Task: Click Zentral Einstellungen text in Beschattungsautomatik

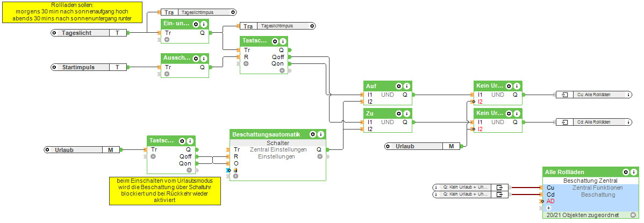Action: 278,149
